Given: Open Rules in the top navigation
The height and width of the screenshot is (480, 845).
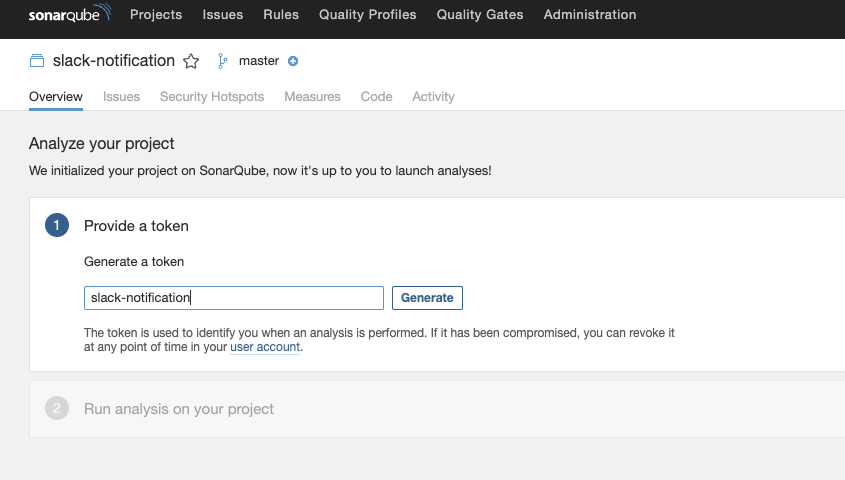Looking at the screenshot, I should tap(281, 15).
